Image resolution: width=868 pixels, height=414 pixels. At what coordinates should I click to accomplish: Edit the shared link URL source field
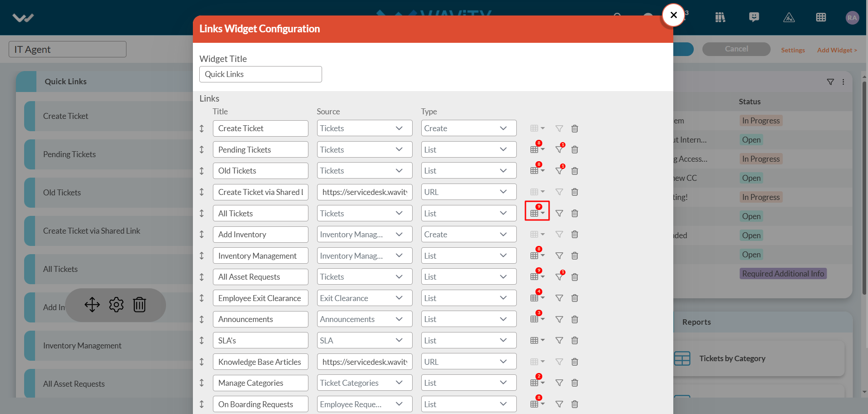[364, 192]
